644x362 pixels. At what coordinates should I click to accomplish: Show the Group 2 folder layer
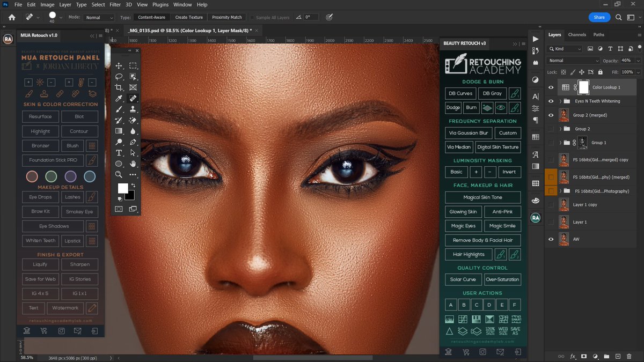(551, 129)
